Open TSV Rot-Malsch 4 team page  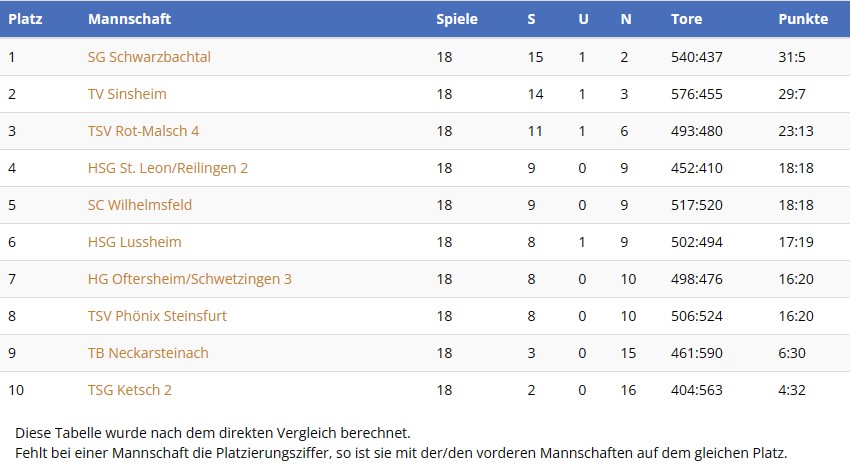pyautogui.click(x=143, y=131)
